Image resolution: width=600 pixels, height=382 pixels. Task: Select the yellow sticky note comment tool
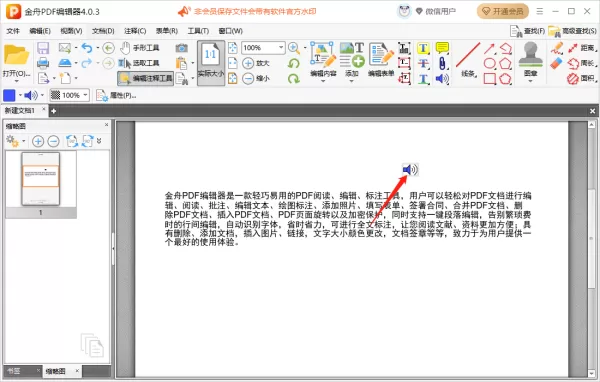point(442,48)
